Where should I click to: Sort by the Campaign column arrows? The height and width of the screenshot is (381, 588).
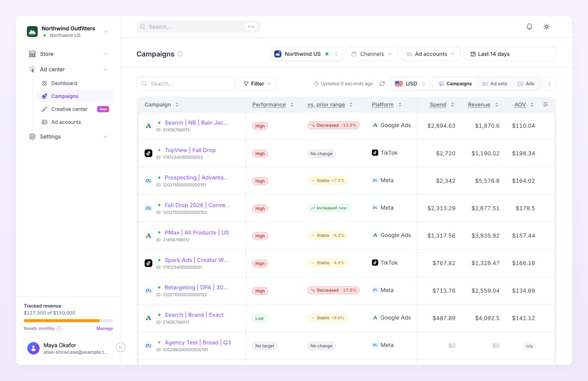[x=177, y=104]
